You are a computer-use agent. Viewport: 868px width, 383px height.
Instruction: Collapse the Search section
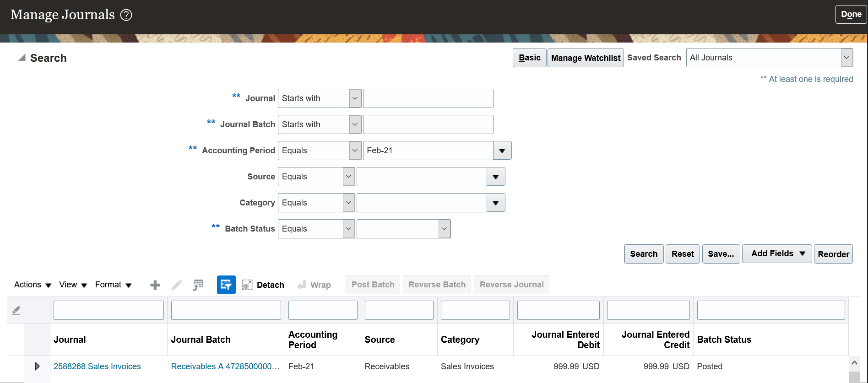click(x=22, y=58)
